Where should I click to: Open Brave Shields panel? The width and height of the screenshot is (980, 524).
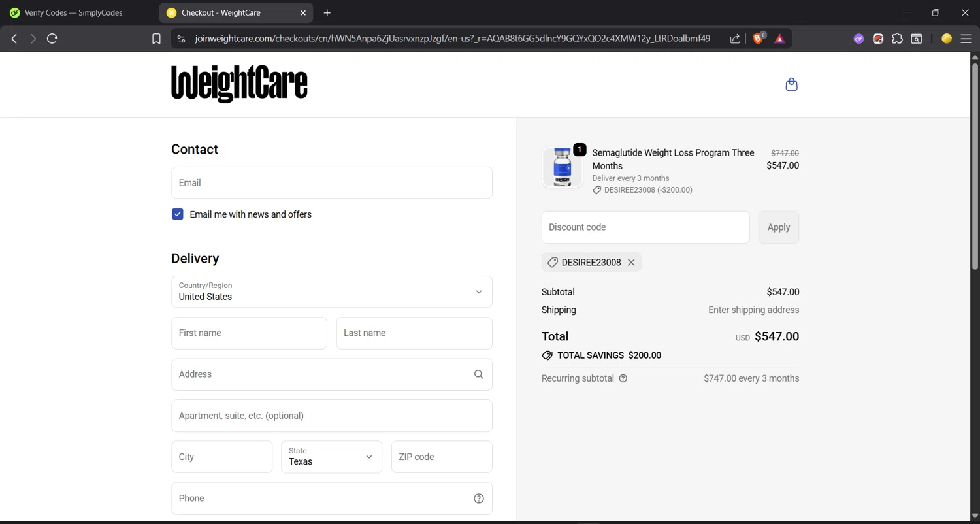pos(759,39)
